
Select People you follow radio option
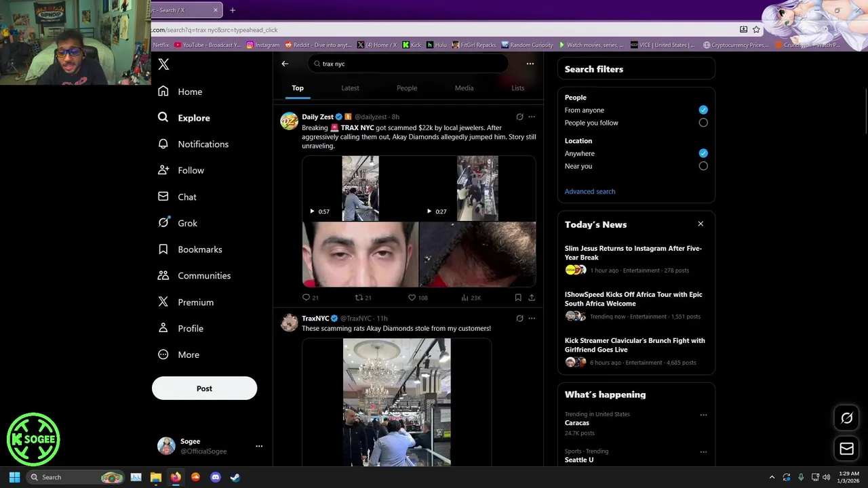[703, 123]
